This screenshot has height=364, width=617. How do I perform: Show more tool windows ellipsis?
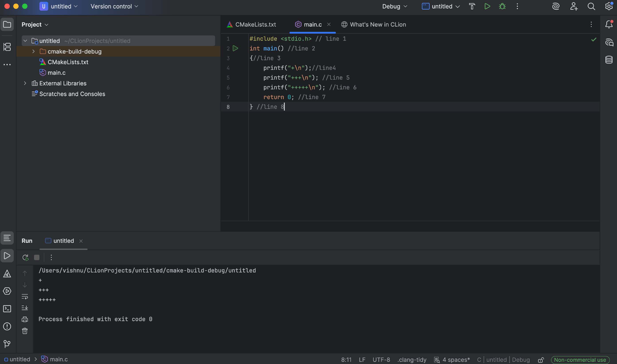pos(7,65)
